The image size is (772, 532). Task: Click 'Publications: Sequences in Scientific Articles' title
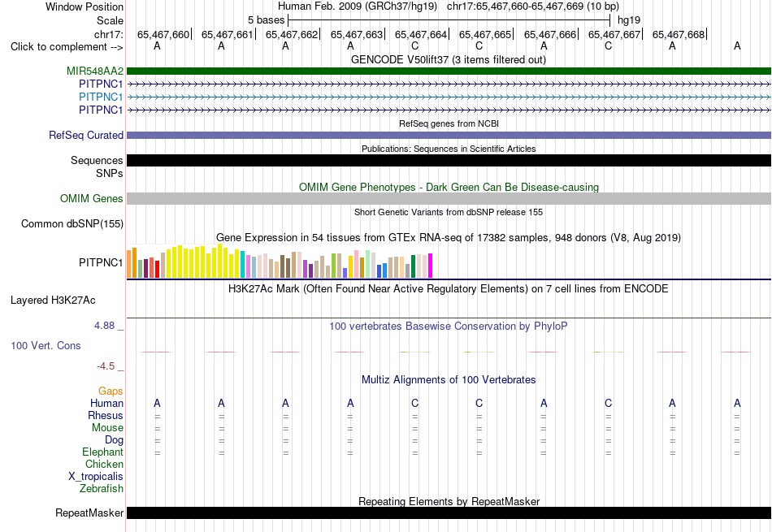[x=449, y=149]
